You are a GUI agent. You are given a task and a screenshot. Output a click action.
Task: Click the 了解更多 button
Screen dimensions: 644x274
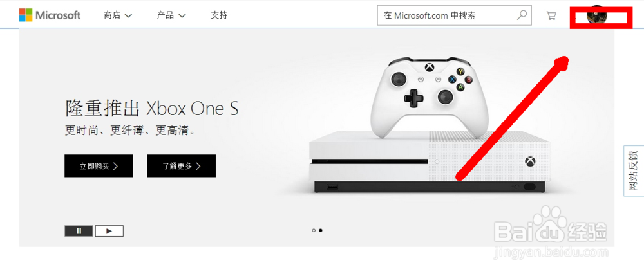click(x=182, y=166)
